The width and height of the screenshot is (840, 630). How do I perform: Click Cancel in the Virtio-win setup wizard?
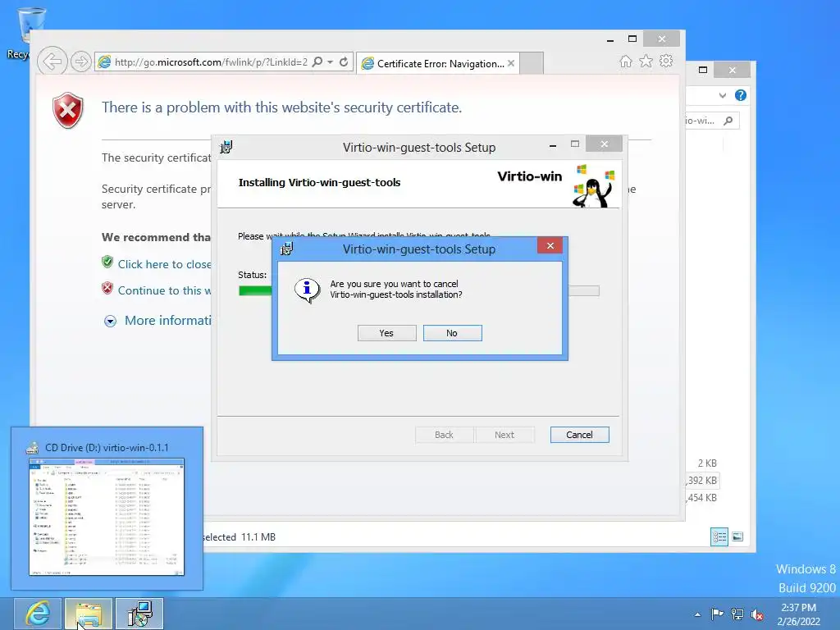(x=579, y=435)
